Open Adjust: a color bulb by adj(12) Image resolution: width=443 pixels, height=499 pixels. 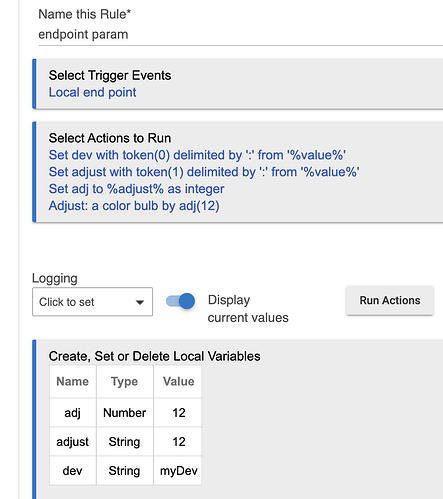click(x=134, y=206)
